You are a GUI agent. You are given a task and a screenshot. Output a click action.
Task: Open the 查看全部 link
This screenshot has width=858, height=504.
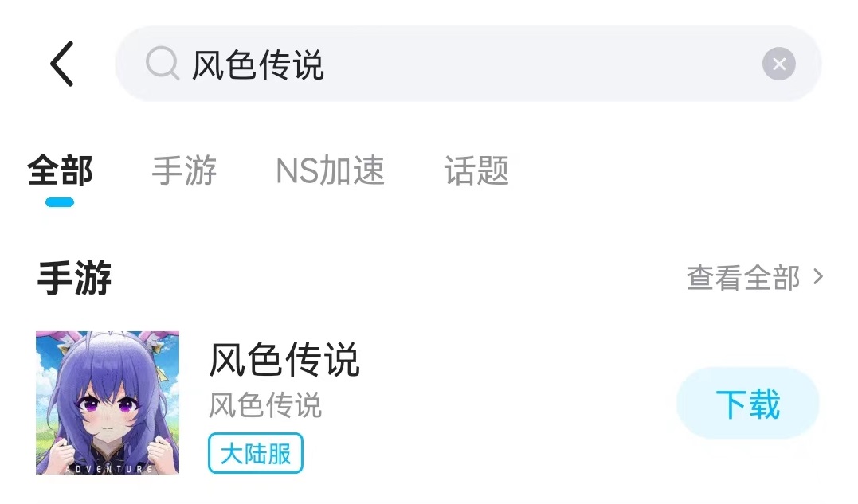742,278
